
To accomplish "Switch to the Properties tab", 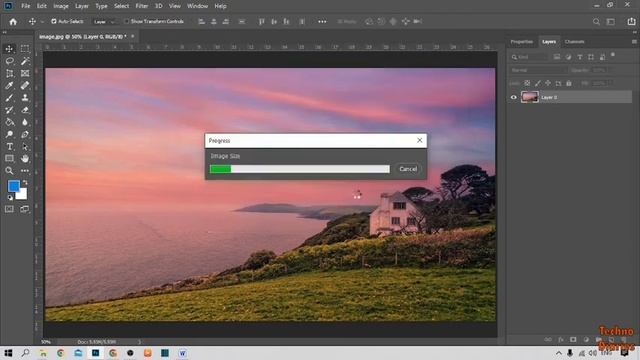I will pos(522,42).
